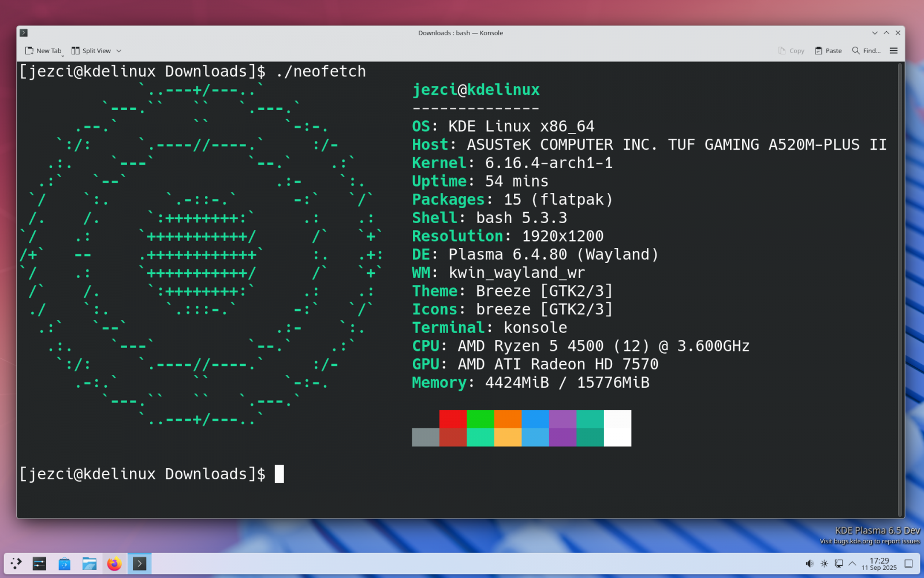
Task: Select the Konsole task in the taskbar
Action: click(139, 564)
